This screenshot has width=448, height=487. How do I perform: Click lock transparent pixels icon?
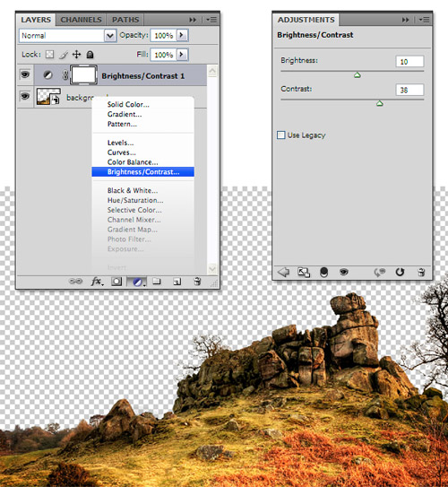49,55
